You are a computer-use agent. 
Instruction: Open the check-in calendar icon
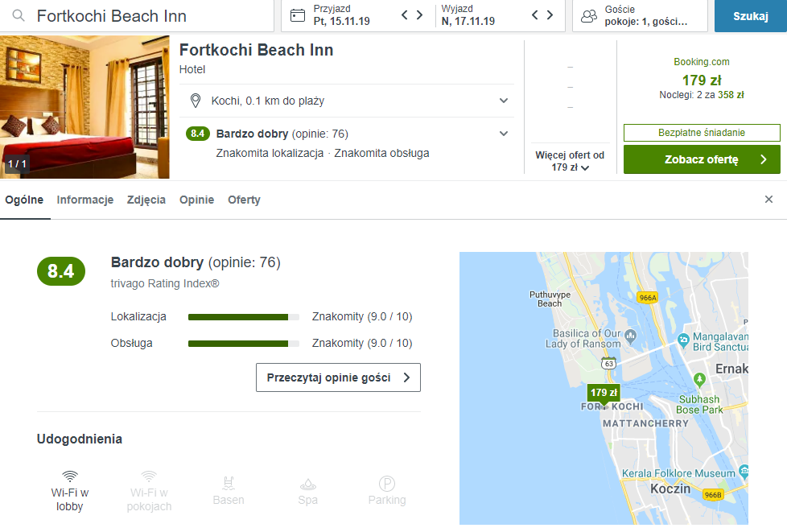click(x=298, y=15)
